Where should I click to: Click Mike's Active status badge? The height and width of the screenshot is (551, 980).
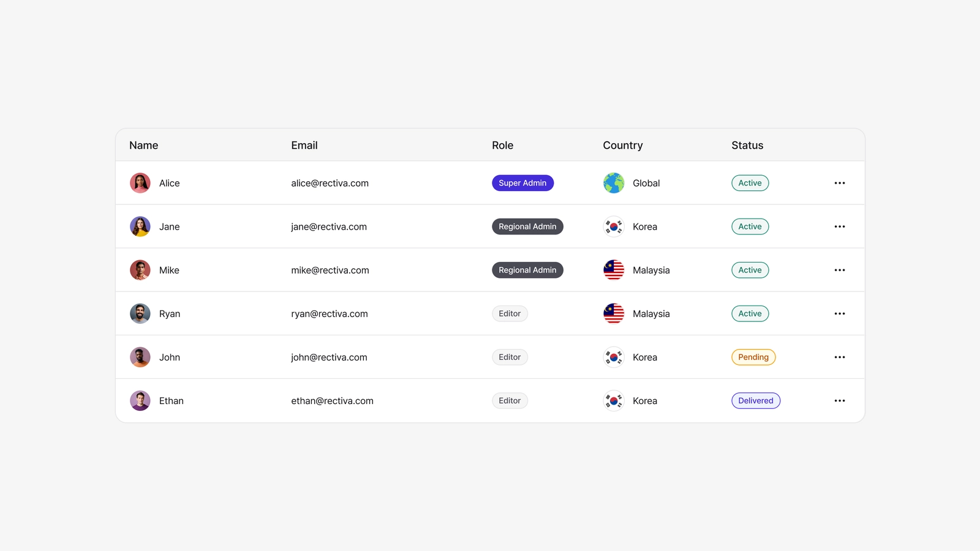point(750,270)
